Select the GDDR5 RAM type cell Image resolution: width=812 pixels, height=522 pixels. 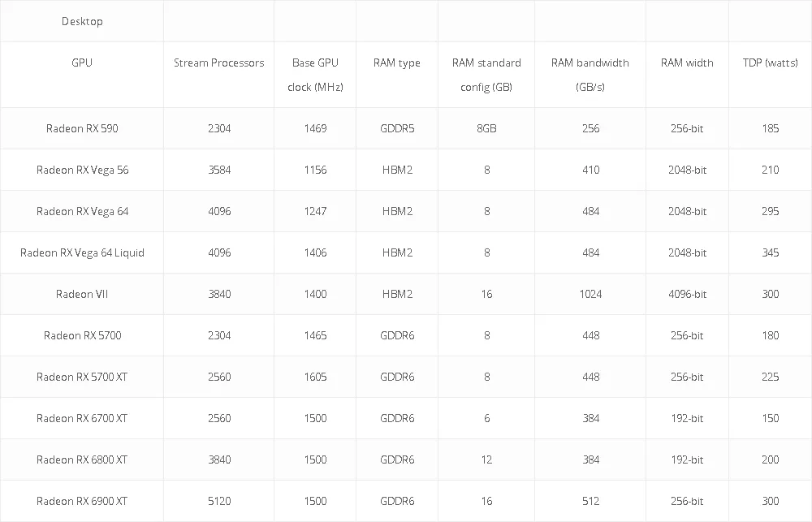(x=397, y=128)
